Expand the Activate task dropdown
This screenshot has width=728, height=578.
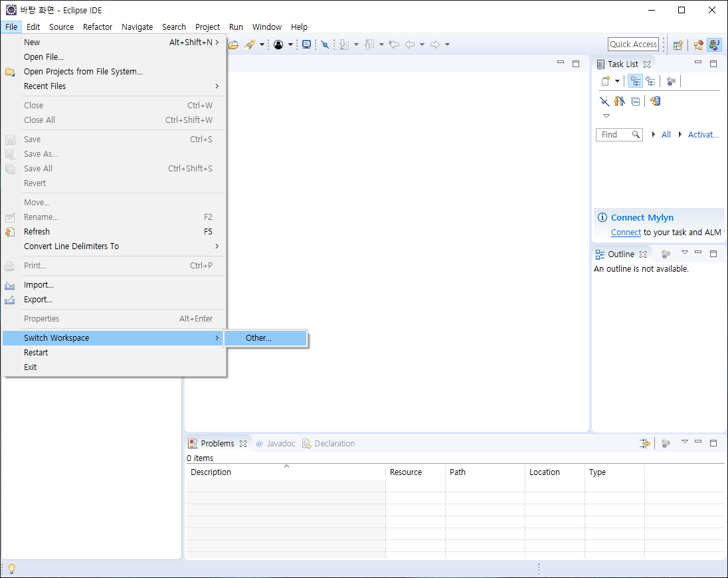coord(680,135)
